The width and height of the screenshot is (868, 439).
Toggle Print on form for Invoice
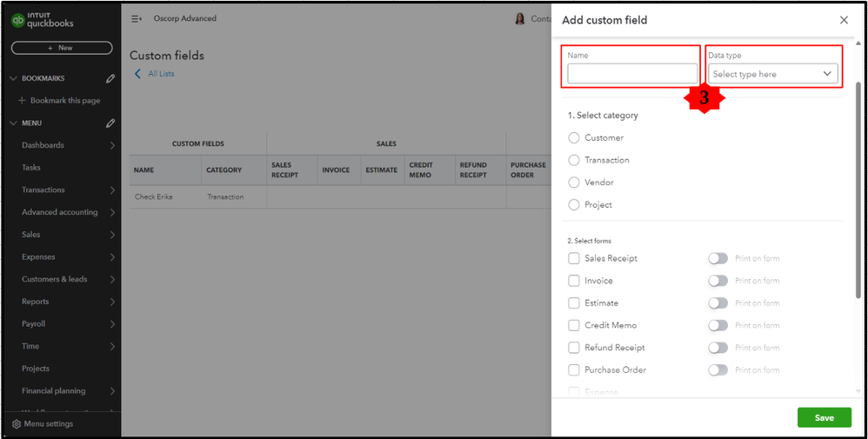click(x=718, y=281)
